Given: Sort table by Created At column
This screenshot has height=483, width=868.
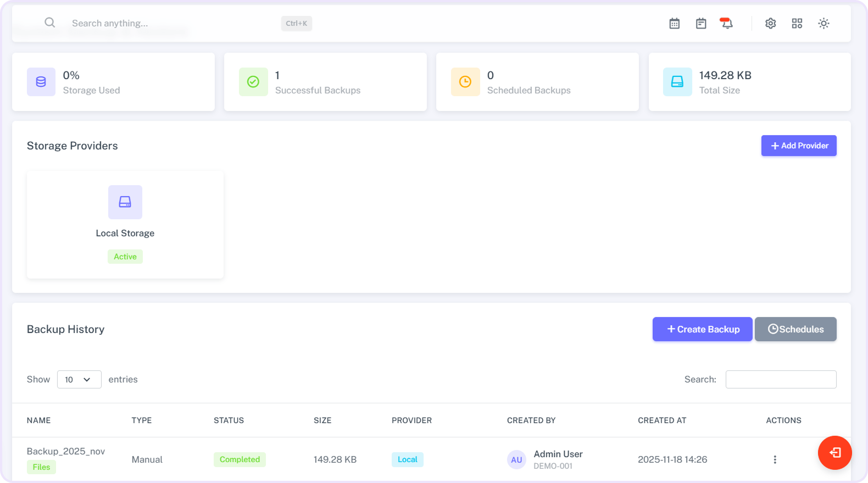Looking at the screenshot, I should (662, 420).
